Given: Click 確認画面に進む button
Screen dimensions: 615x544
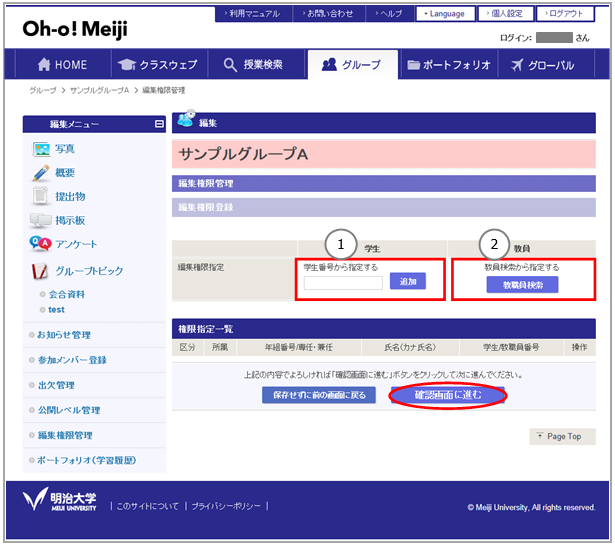Looking at the screenshot, I should click(x=448, y=395).
